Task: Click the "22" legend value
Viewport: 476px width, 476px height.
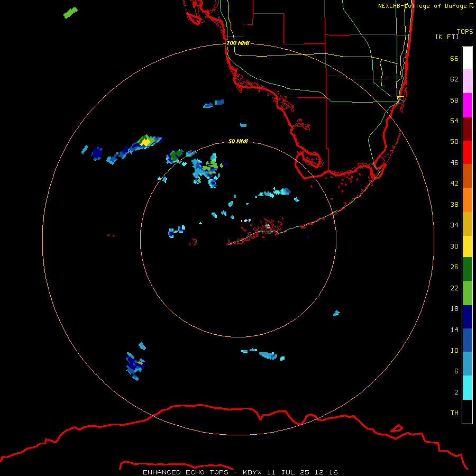Action: [x=454, y=288]
